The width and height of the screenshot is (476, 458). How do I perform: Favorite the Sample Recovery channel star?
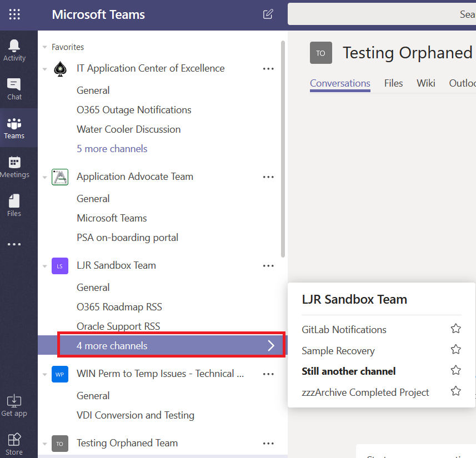[x=455, y=350]
